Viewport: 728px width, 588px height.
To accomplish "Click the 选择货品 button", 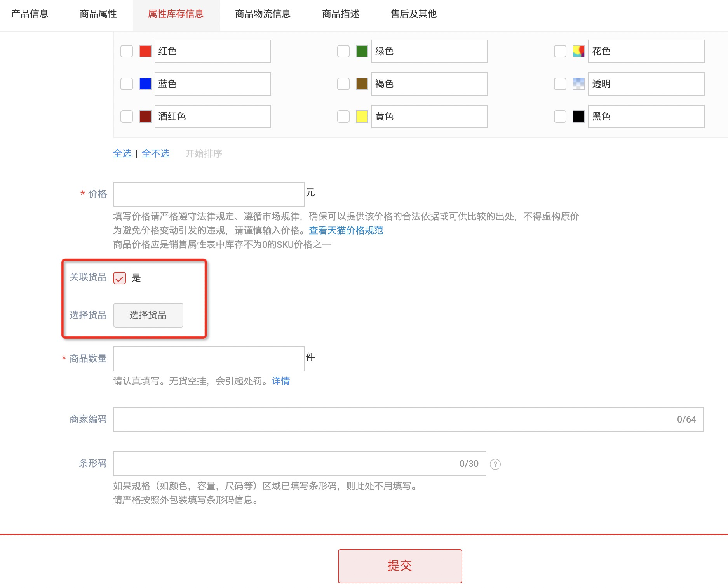I will [148, 315].
